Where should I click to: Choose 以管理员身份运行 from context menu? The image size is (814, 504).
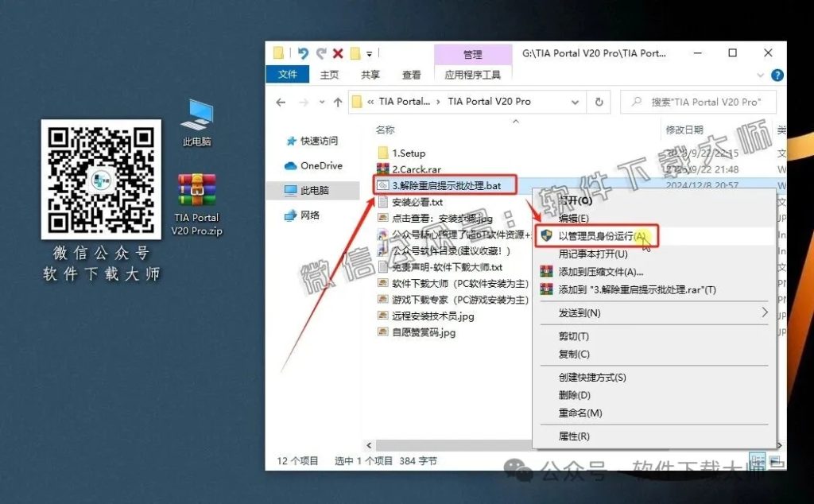(x=604, y=236)
